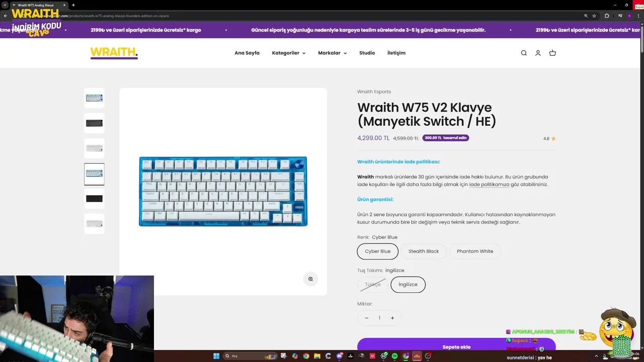Open the Studio navigation item
644x362 pixels.
click(x=367, y=53)
